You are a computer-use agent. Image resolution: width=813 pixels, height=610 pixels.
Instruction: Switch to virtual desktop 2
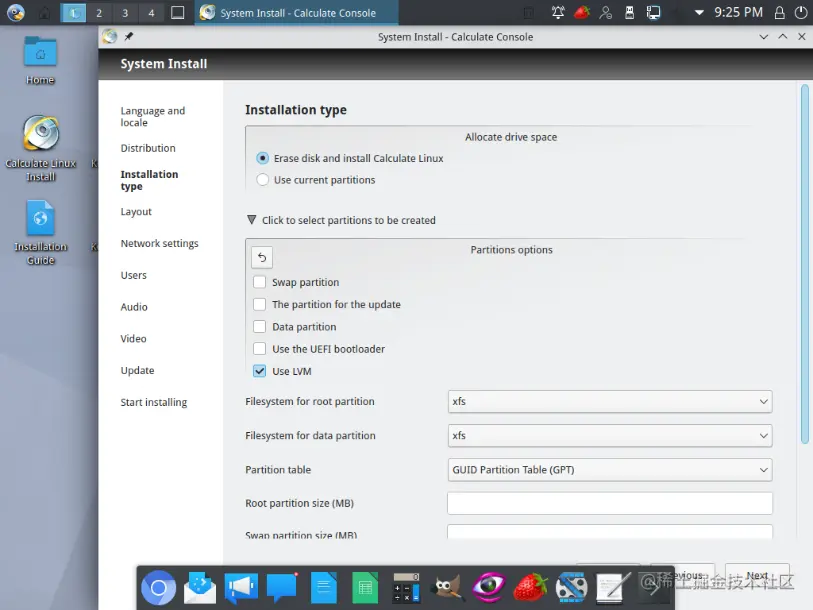99,13
